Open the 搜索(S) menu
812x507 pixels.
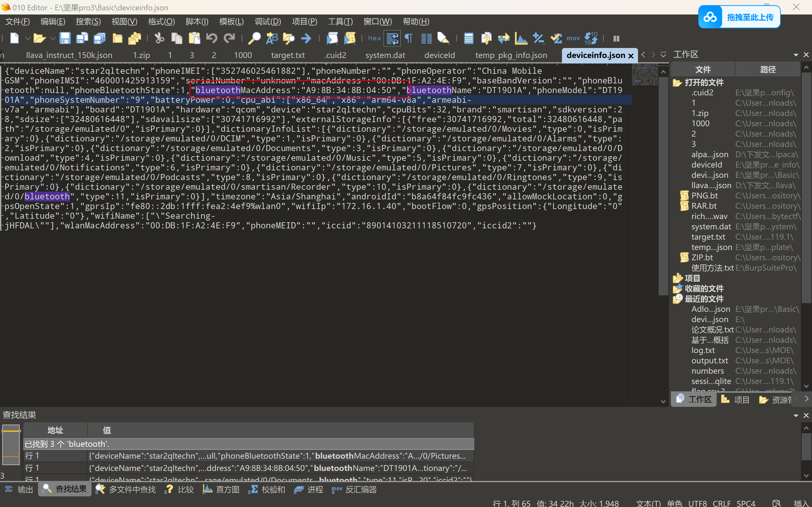click(x=88, y=22)
